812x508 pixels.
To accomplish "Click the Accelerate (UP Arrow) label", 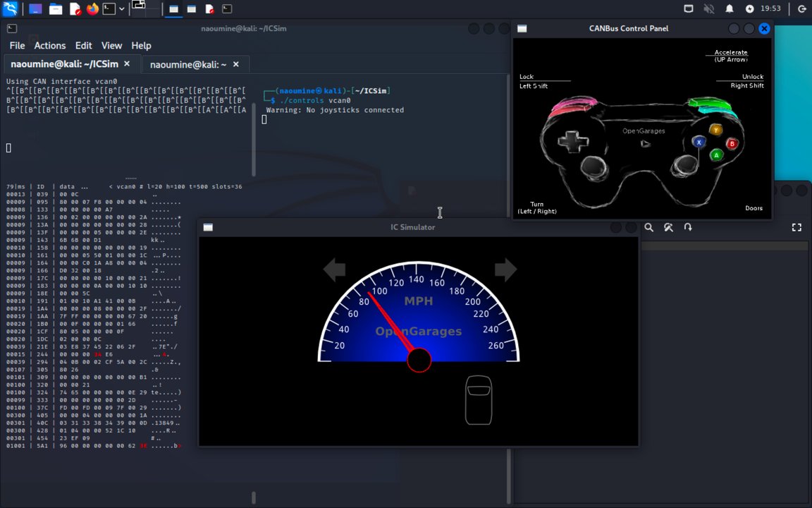I will pyautogui.click(x=731, y=56).
